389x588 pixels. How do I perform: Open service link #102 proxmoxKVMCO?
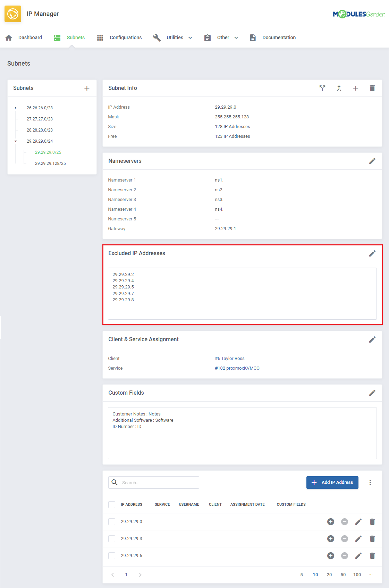tap(237, 368)
